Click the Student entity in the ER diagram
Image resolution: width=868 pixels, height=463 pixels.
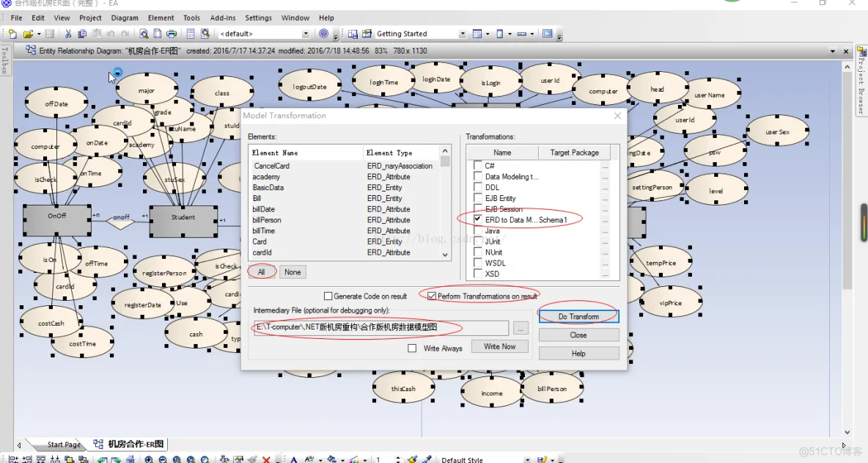pyautogui.click(x=183, y=220)
